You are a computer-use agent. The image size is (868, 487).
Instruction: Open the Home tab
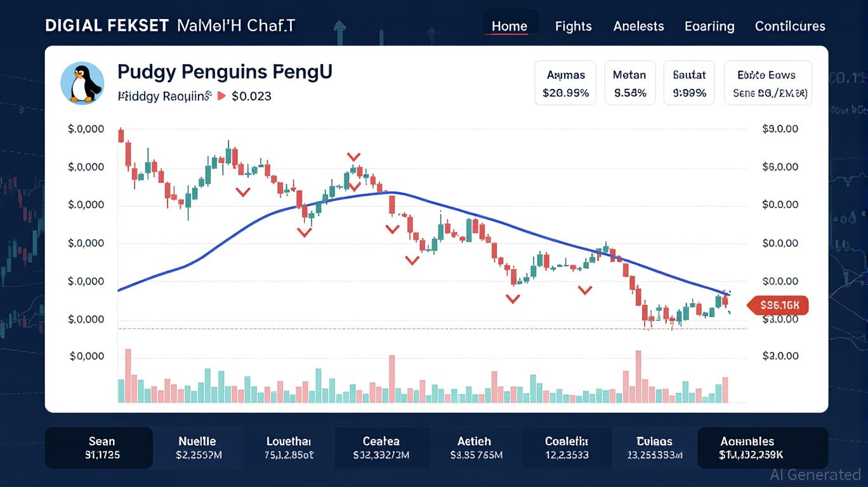tap(510, 26)
